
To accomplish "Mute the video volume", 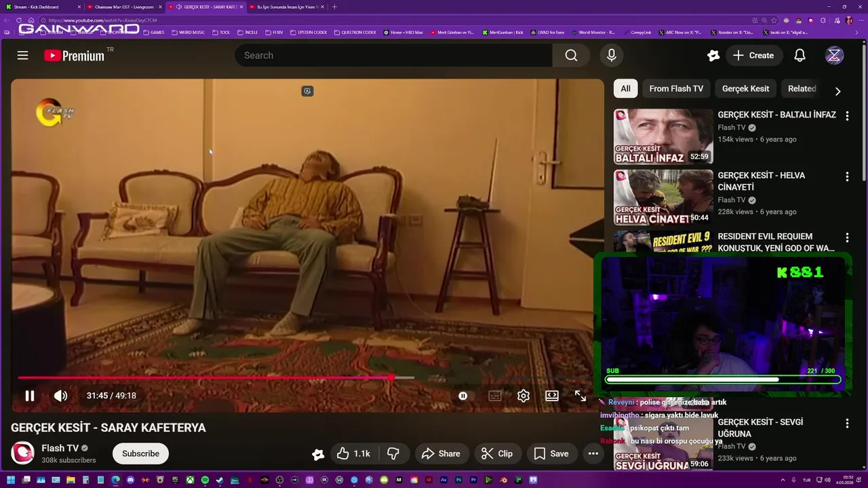I will coord(61,396).
